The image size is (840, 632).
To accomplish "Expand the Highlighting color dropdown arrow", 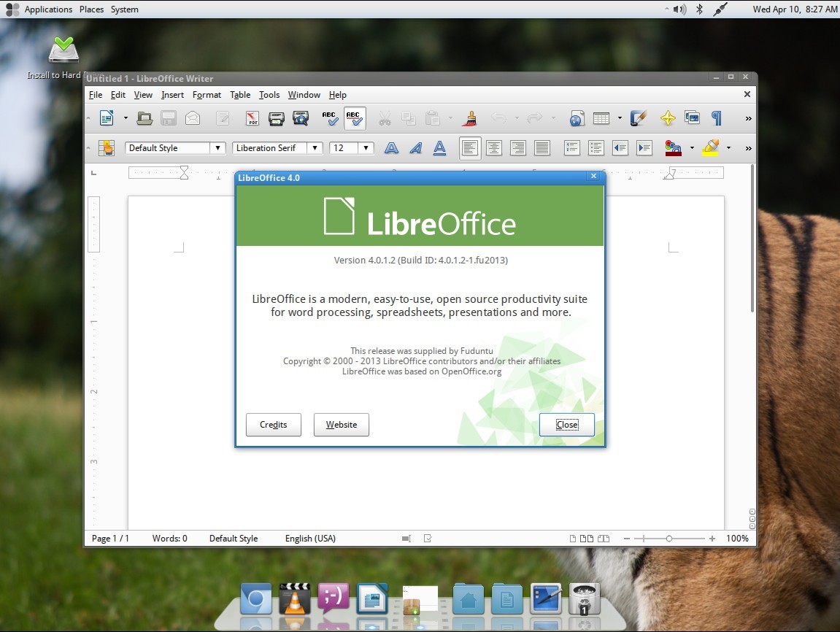I will point(728,148).
